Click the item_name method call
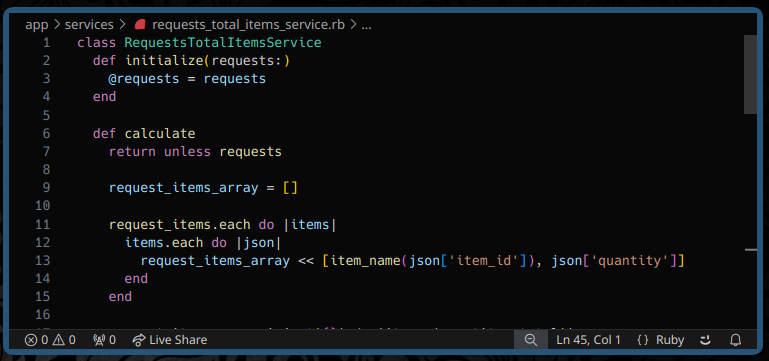 [x=366, y=260]
